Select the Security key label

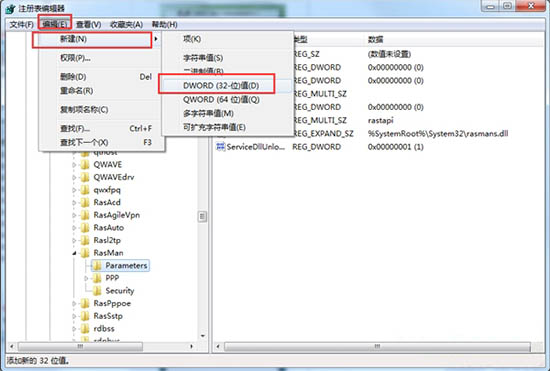(x=120, y=291)
